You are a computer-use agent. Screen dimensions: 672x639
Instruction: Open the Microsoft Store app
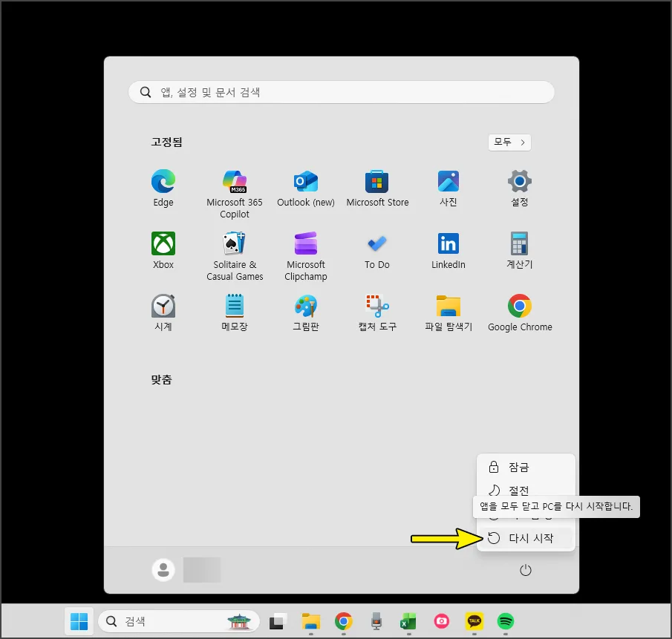[377, 188]
